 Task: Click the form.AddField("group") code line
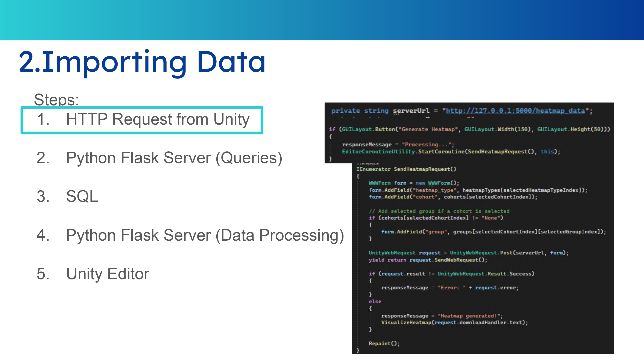494,232
